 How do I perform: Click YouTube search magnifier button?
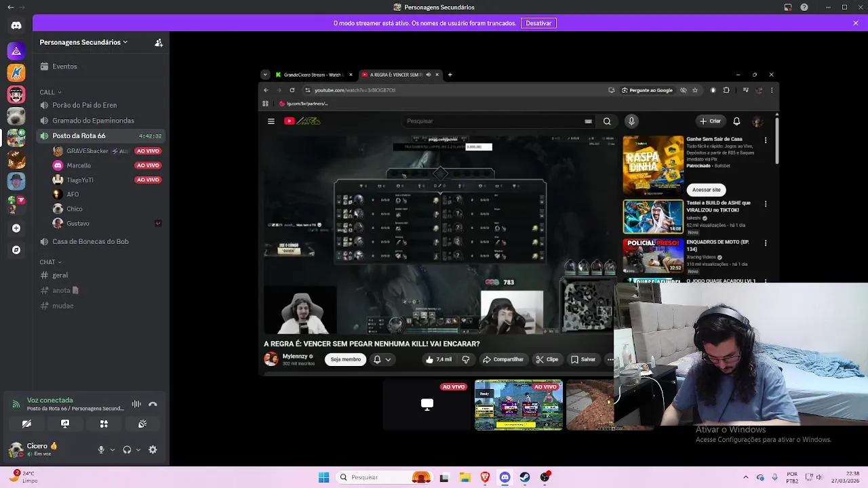[607, 121]
